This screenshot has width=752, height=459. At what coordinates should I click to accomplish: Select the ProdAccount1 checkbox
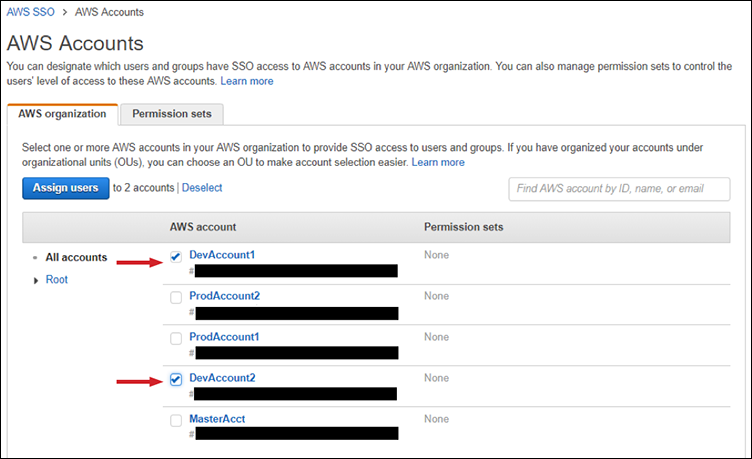point(176,339)
